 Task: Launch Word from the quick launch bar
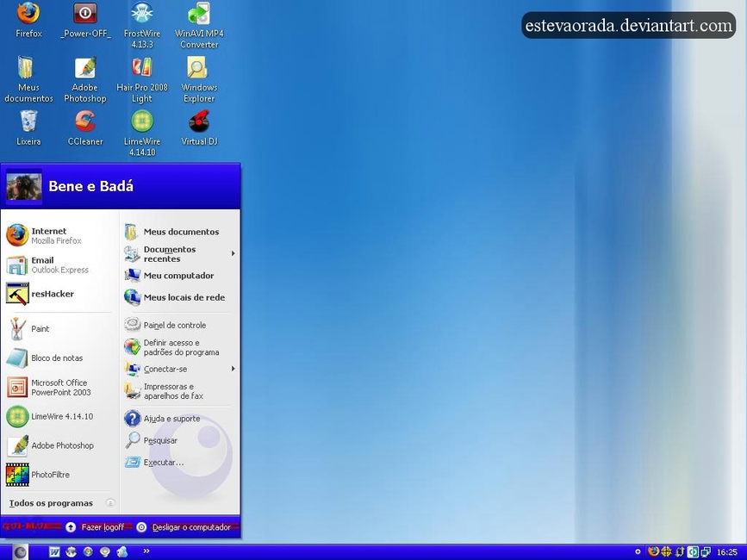point(54,552)
